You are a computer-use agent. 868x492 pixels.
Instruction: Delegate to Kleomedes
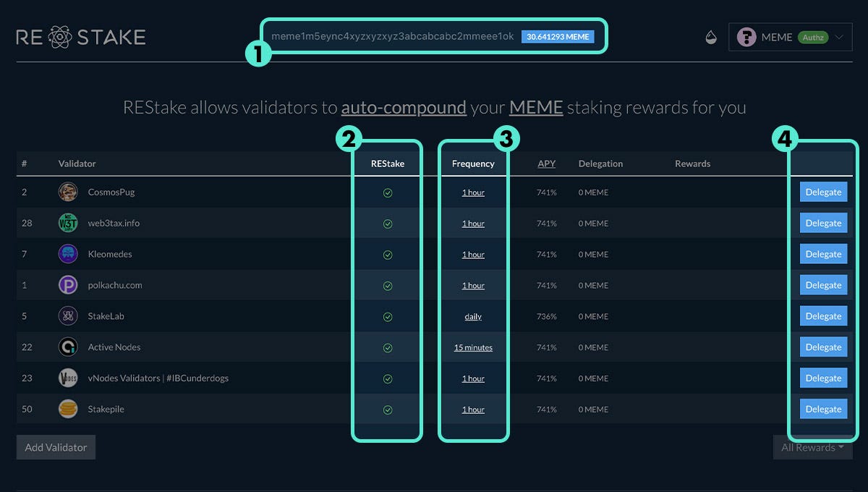pyautogui.click(x=823, y=254)
